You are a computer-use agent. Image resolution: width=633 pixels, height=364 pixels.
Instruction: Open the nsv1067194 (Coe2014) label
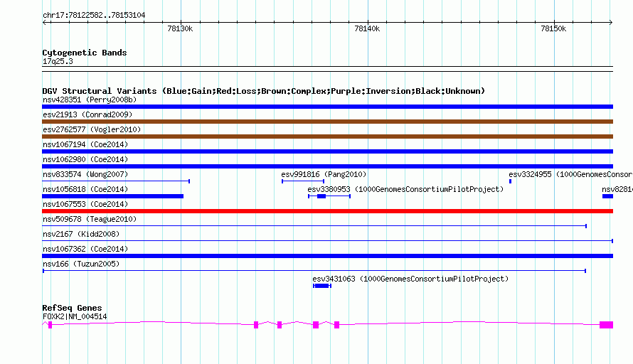[85, 144]
